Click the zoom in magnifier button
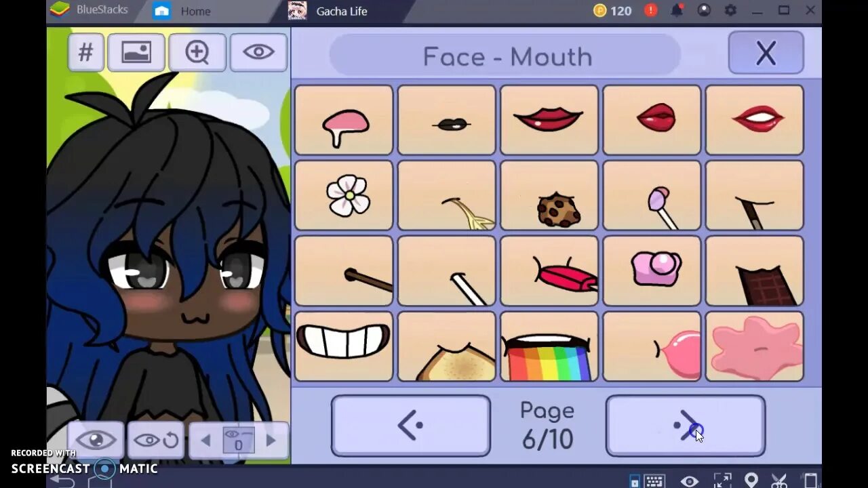 click(197, 52)
